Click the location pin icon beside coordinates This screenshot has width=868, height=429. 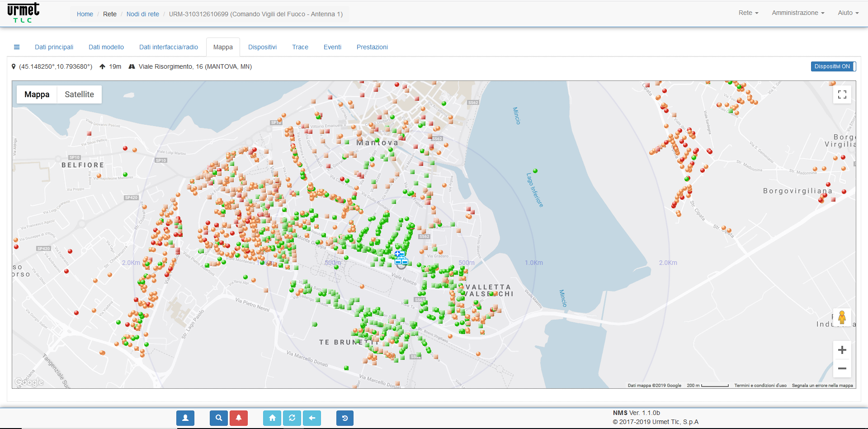(14, 66)
